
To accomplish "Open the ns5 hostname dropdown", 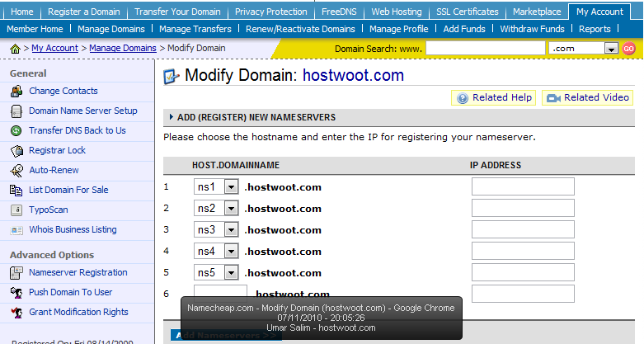I will click(216, 272).
